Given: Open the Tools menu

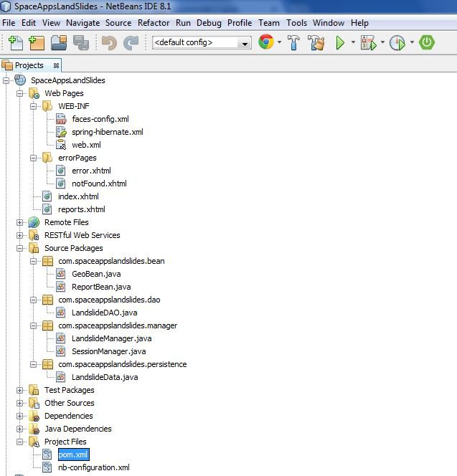Looking at the screenshot, I should click(296, 23).
